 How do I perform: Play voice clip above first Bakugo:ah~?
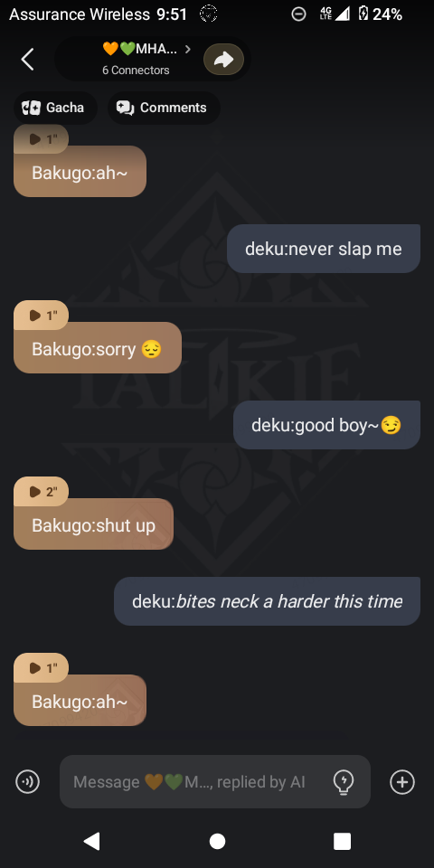click(41, 139)
